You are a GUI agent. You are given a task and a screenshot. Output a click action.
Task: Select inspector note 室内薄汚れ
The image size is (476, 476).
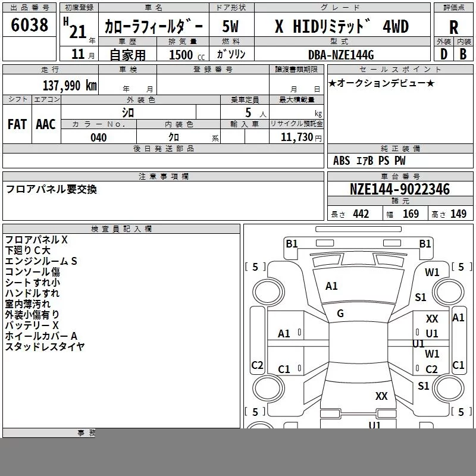27,304
